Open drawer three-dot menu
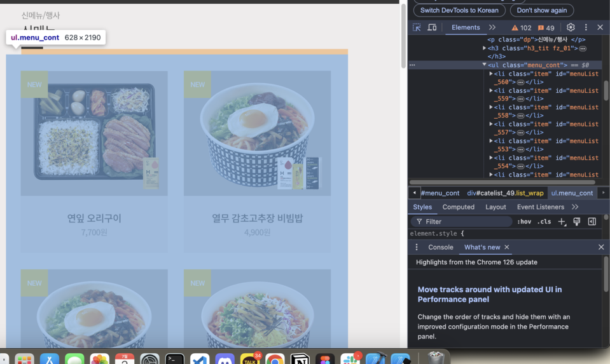Screen dimensions: 610x364 (x=416, y=247)
